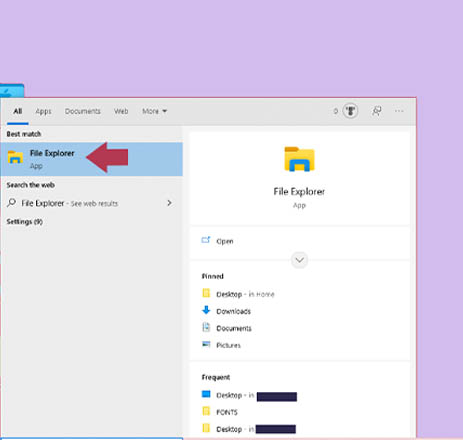Image resolution: width=463 pixels, height=440 pixels.
Task: Click the rewards medal icon in header
Action: tap(350, 111)
